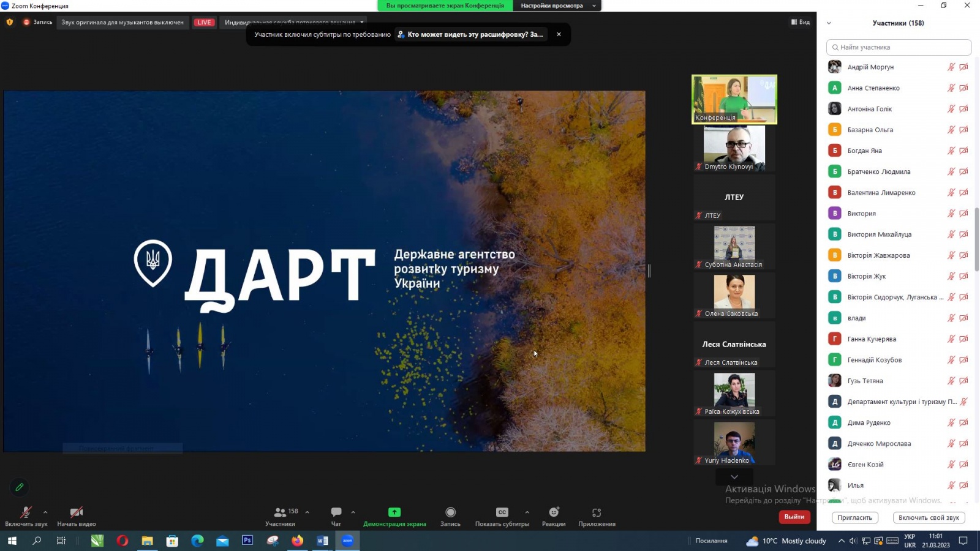
Task: Expand participants options arrow in toolbar
Action: tap(307, 512)
